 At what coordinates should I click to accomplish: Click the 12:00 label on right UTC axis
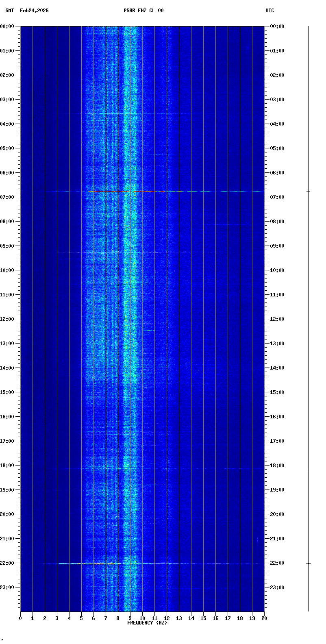coord(277,319)
